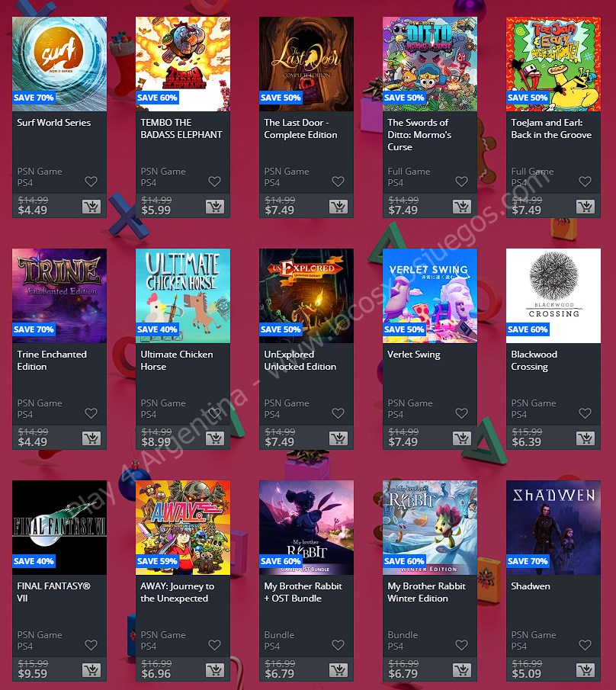Add UnExplored Unlocked Edition to cart
The image size is (616, 690).
[x=338, y=438]
